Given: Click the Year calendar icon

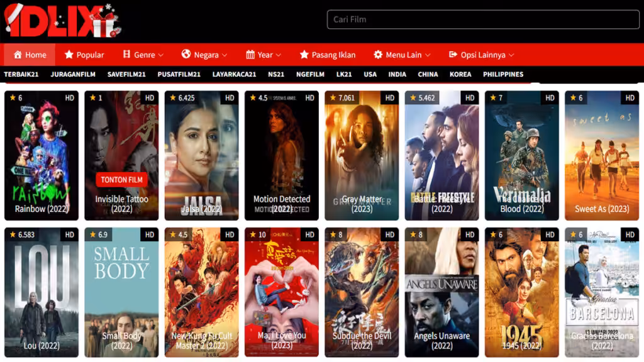Looking at the screenshot, I should 250,55.
